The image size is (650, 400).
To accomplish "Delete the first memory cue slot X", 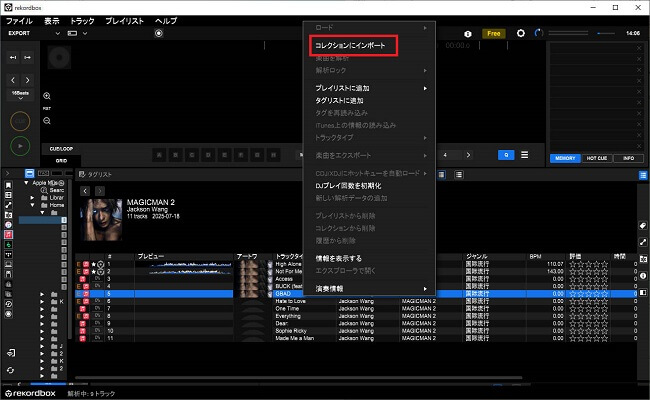I will (639, 48).
